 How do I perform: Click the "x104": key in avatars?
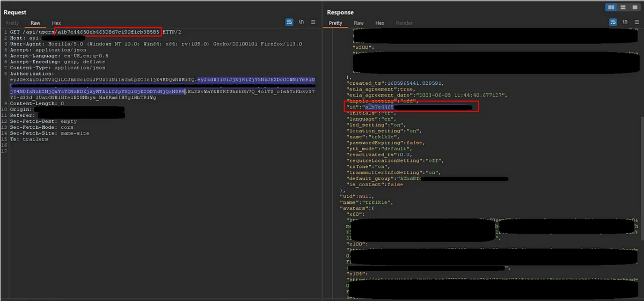(358, 273)
